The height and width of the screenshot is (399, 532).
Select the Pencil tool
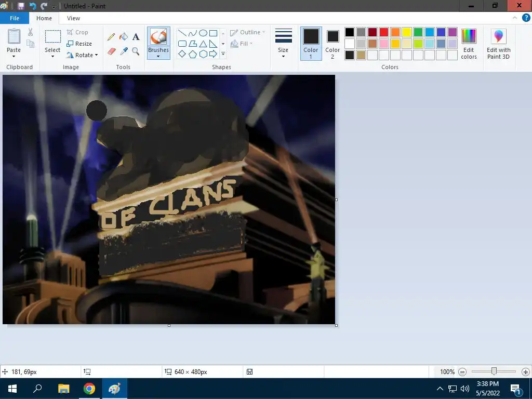(x=111, y=37)
